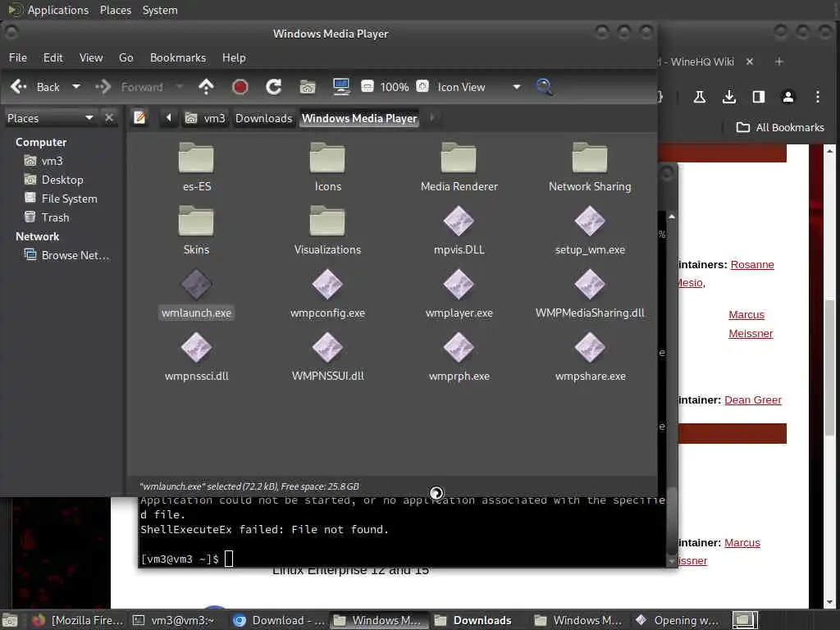Select the setup_wm.exe file

pyautogui.click(x=590, y=231)
